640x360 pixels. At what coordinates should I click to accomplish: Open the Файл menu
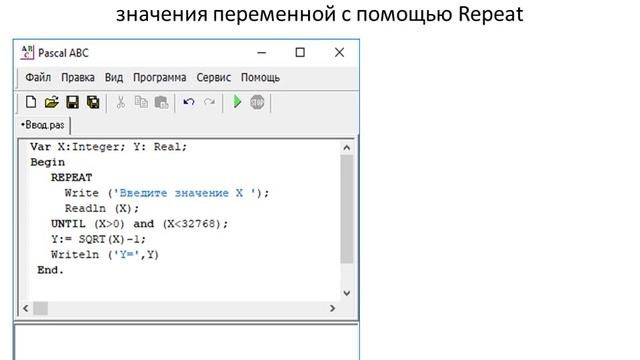(x=38, y=78)
